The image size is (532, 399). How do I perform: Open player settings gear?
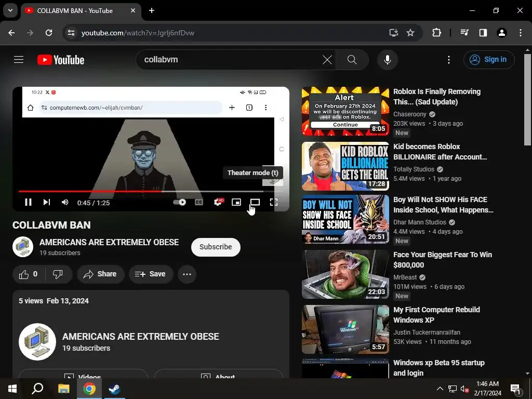[x=218, y=202]
